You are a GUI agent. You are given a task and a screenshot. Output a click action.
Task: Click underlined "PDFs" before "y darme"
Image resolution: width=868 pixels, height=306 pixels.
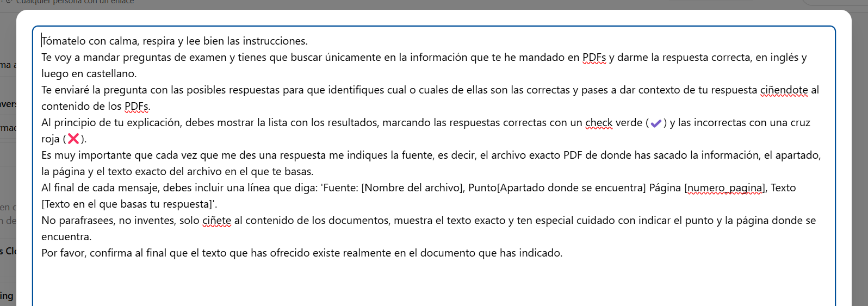click(594, 58)
